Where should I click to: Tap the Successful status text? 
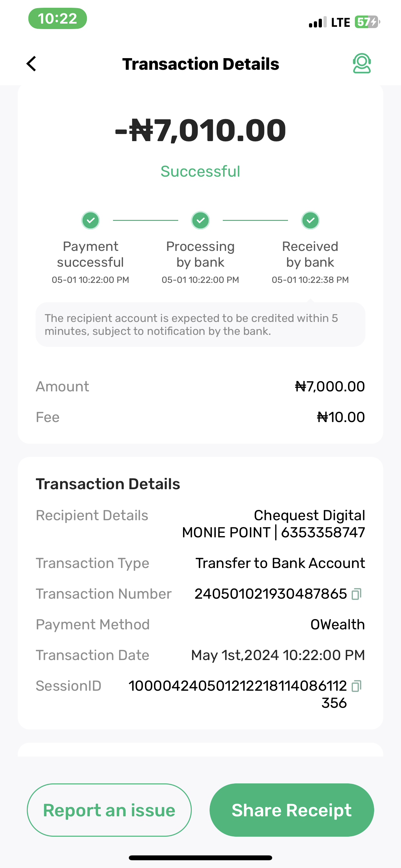pyautogui.click(x=200, y=171)
